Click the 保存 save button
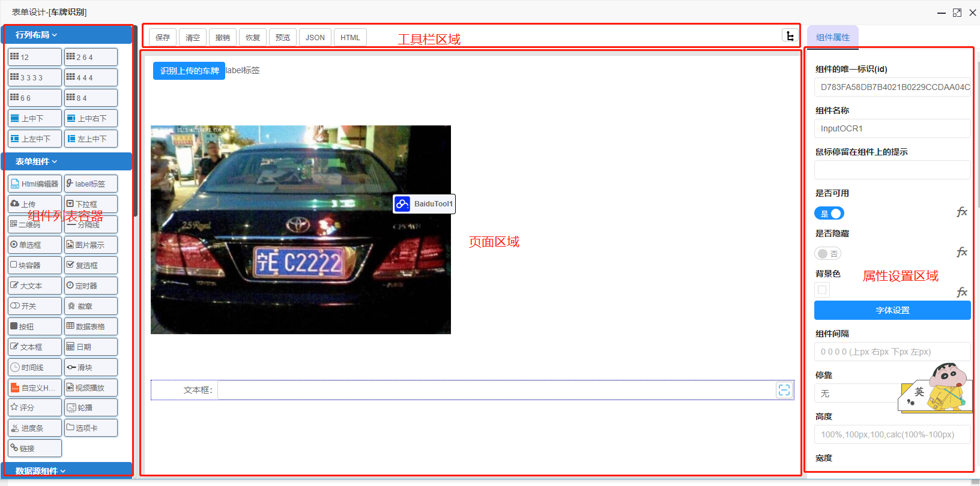 click(x=163, y=37)
